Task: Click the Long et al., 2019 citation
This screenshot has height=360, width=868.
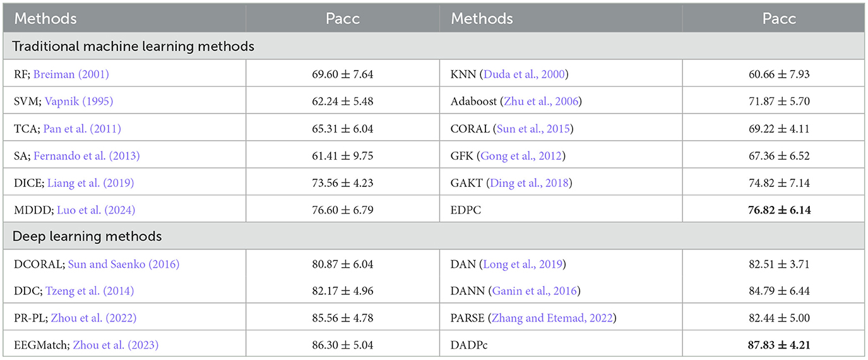Action: point(524,265)
